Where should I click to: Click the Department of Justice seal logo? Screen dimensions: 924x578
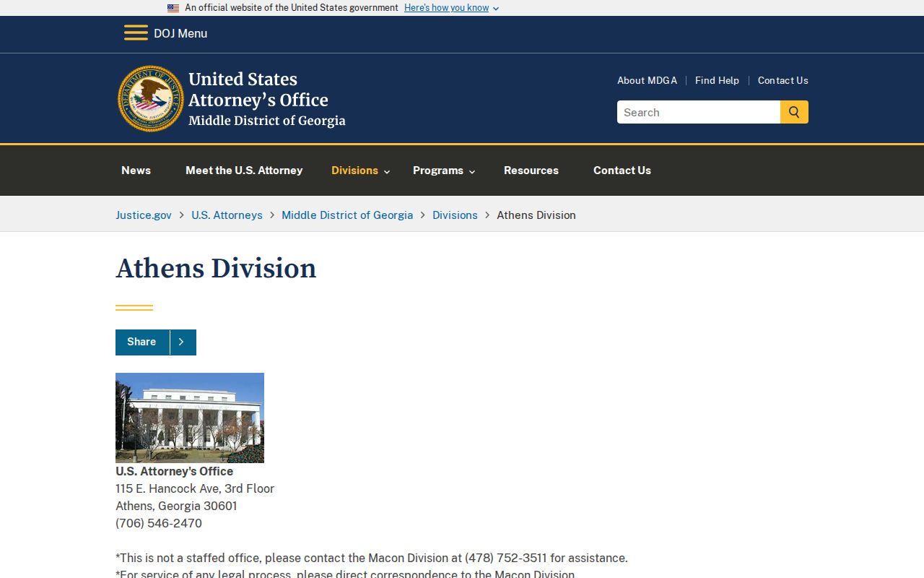click(x=151, y=98)
